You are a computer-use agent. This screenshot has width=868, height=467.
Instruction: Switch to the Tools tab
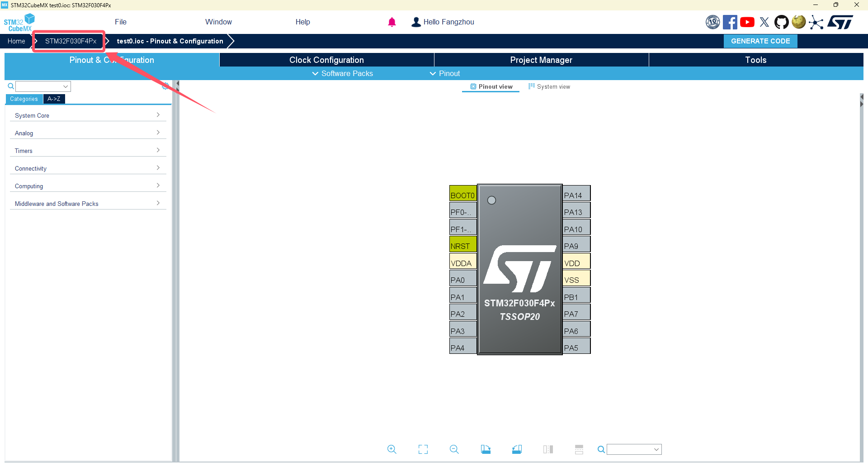(756, 60)
